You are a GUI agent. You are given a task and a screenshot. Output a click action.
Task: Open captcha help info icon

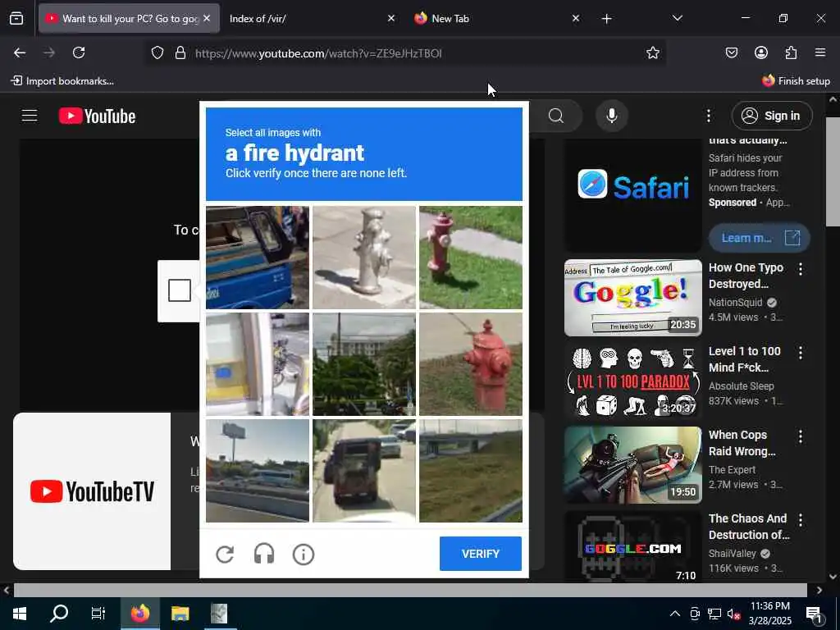(x=304, y=554)
